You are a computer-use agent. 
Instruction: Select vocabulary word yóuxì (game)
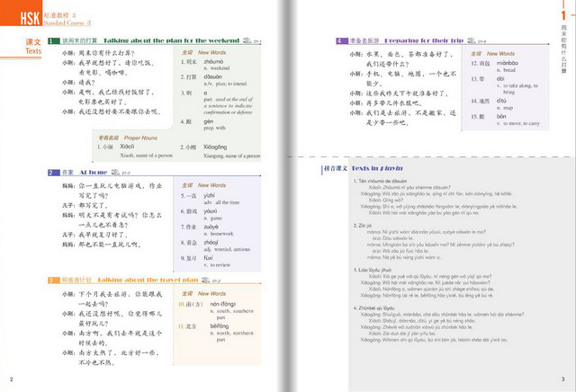click(x=211, y=211)
